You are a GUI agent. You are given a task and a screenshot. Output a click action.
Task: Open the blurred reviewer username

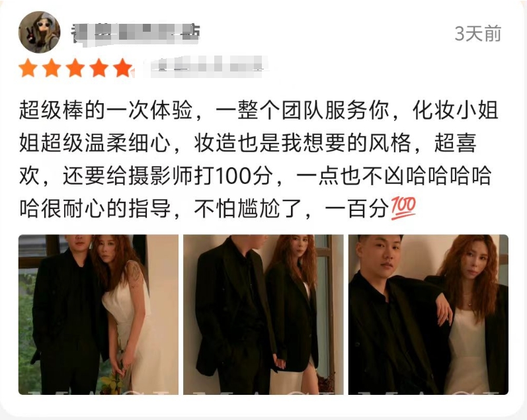point(136,32)
